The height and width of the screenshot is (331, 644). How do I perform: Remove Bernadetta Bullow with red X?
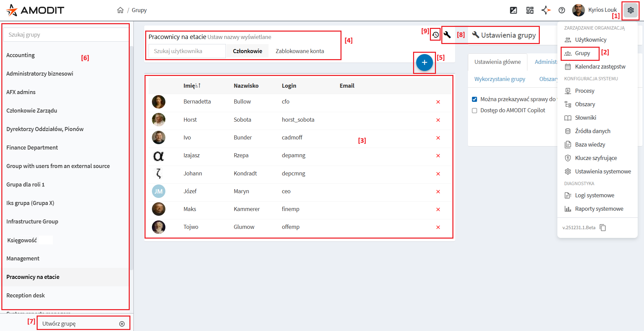[438, 102]
